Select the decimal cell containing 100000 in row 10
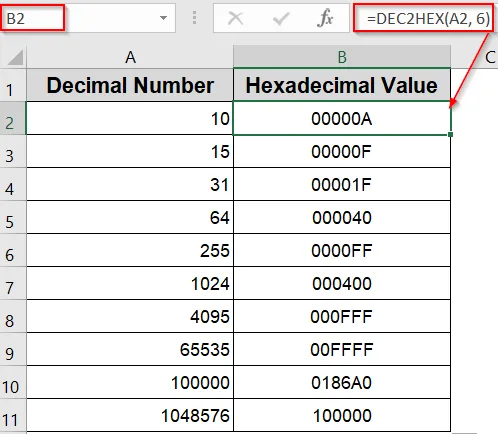This screenshot has width=498, height=434. 130,382
